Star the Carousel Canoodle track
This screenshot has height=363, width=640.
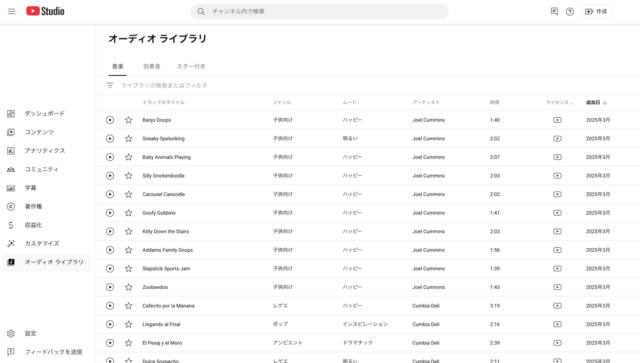pyautogui.click(x=129, y=194)
